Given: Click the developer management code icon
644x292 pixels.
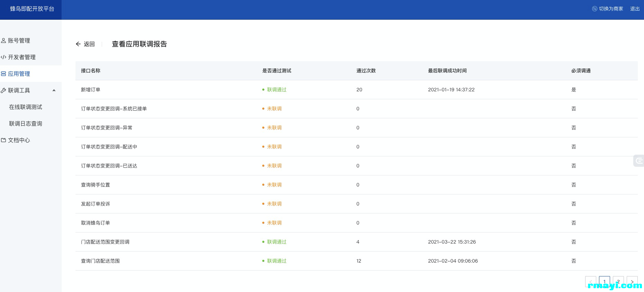Looking at the screenshot, I should click(3, 57).
